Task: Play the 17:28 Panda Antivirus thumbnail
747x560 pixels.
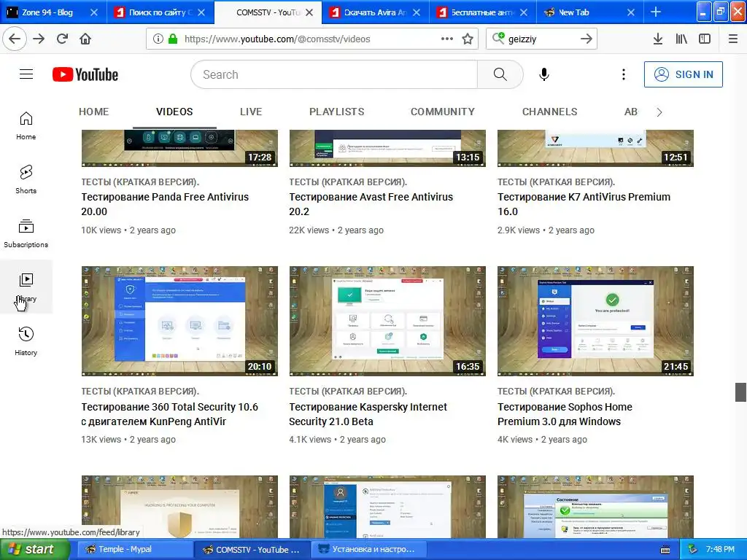Action: (x=179, y=148)
